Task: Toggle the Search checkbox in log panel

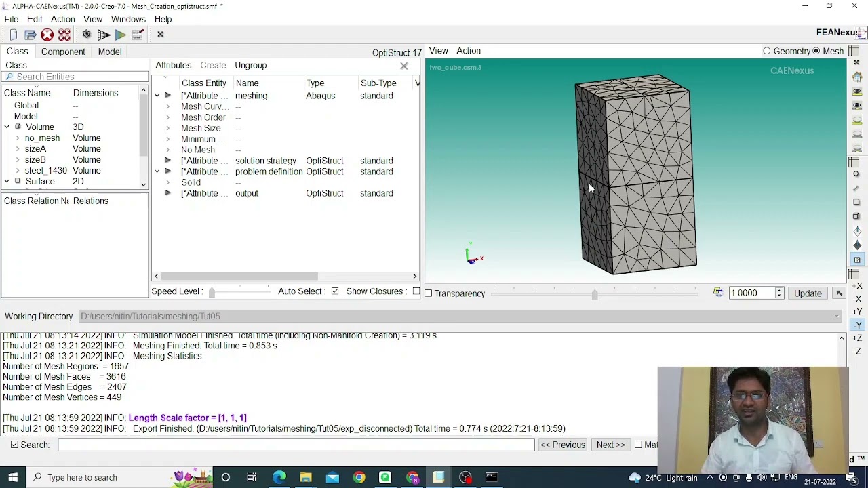Action: (x=14, y=445)
